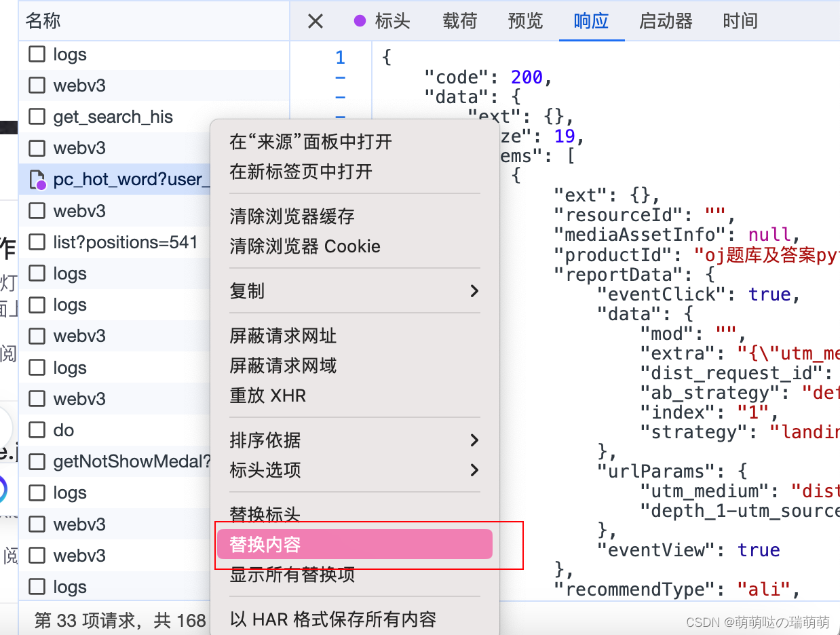Choose 在新标签页中打开 menu entry
Image resolution: width=840 pixels, height=635 pixels.
(354, 172)
